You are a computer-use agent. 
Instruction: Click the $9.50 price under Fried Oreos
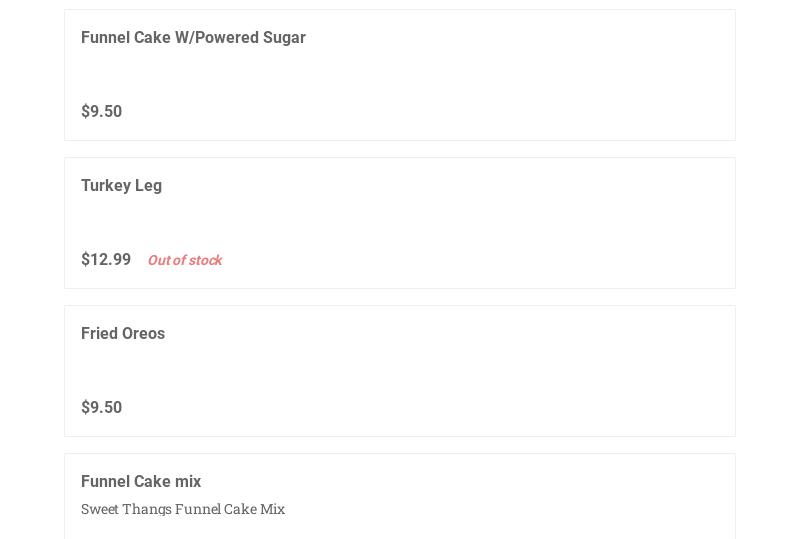(x=101, y=408)
